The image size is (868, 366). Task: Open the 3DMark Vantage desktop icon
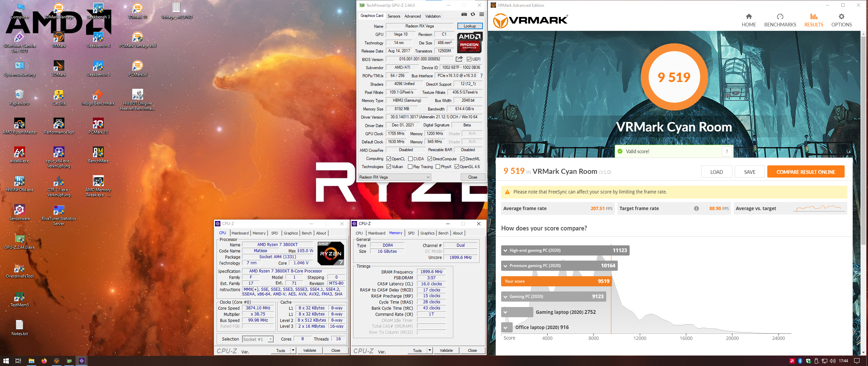click(x=59, y=11)
